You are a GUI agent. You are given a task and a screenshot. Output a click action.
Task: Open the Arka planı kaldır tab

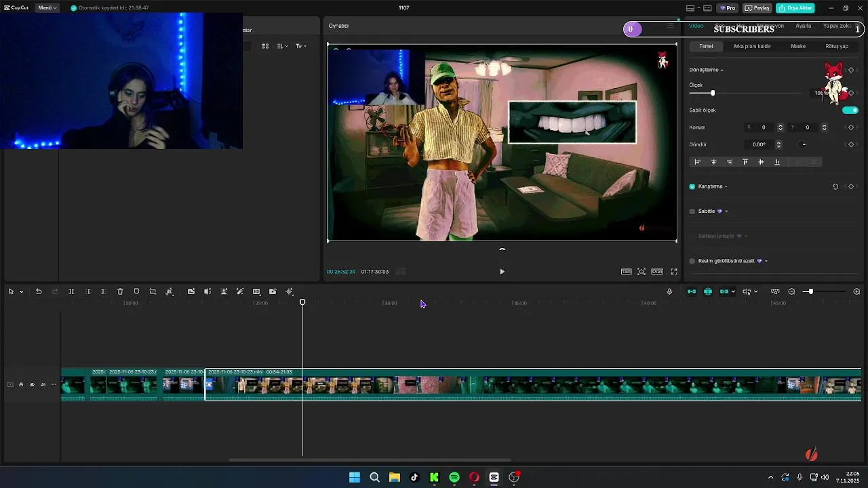[x=751, y=46]
